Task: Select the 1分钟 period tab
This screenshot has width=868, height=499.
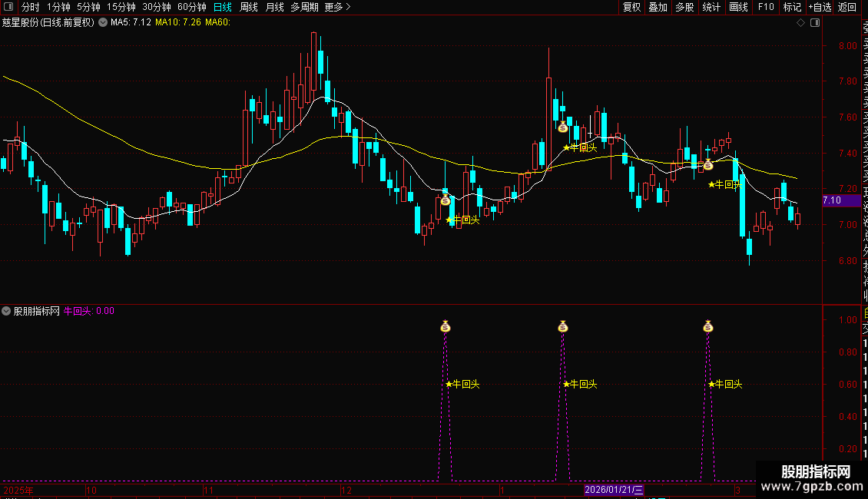Action: tap(58, 7)
